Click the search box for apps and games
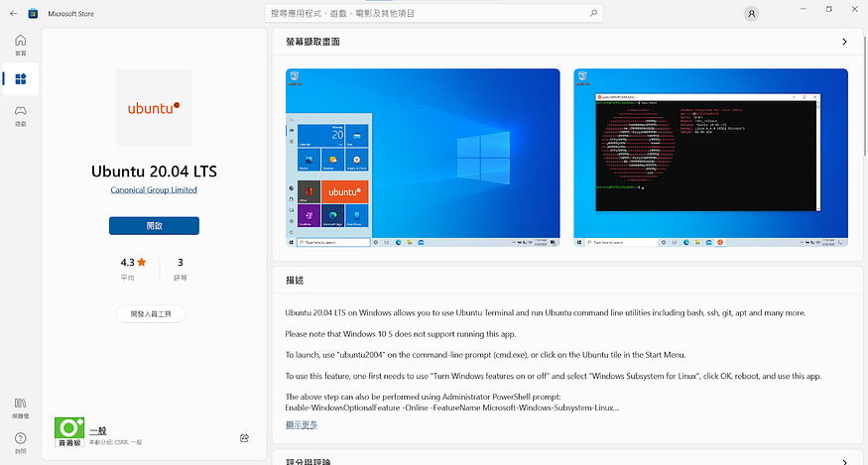 click(434, 13)
